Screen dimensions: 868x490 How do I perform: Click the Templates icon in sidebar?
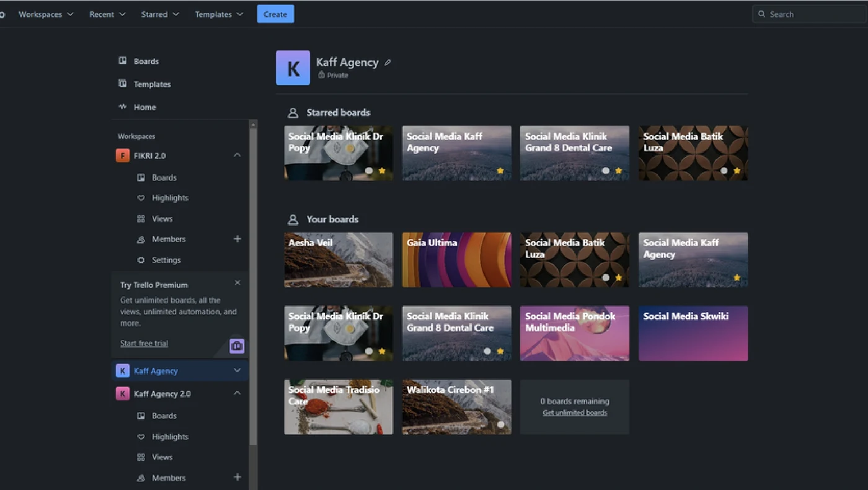(123, 84)
